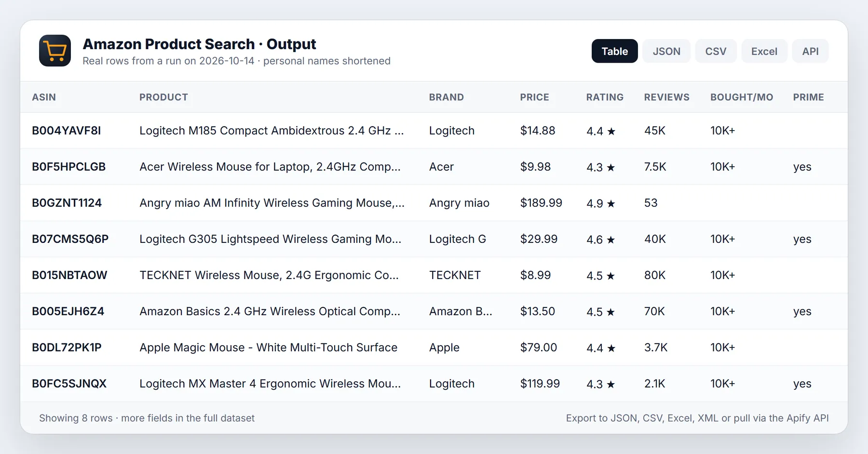Click the RATING column header

605,97
